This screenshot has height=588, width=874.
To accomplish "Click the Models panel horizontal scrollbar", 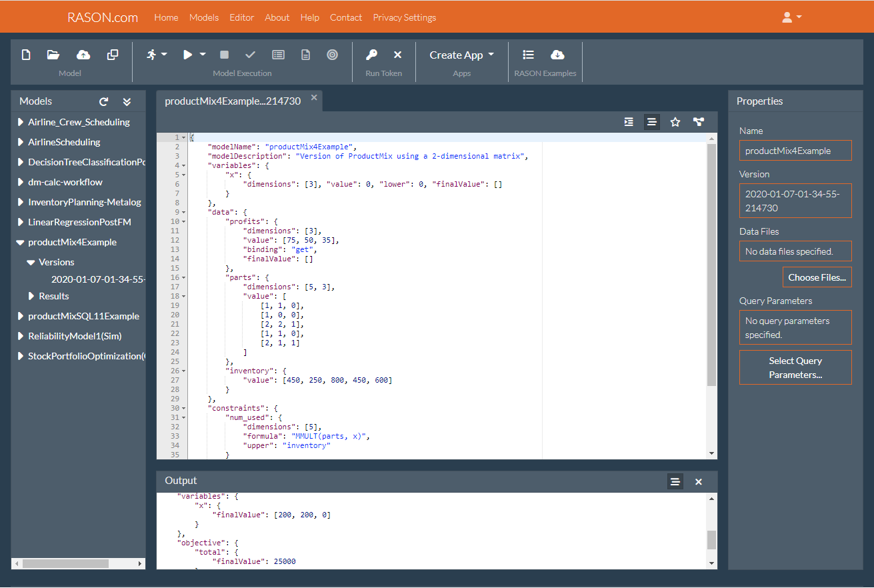I will [x=67, y=563].
